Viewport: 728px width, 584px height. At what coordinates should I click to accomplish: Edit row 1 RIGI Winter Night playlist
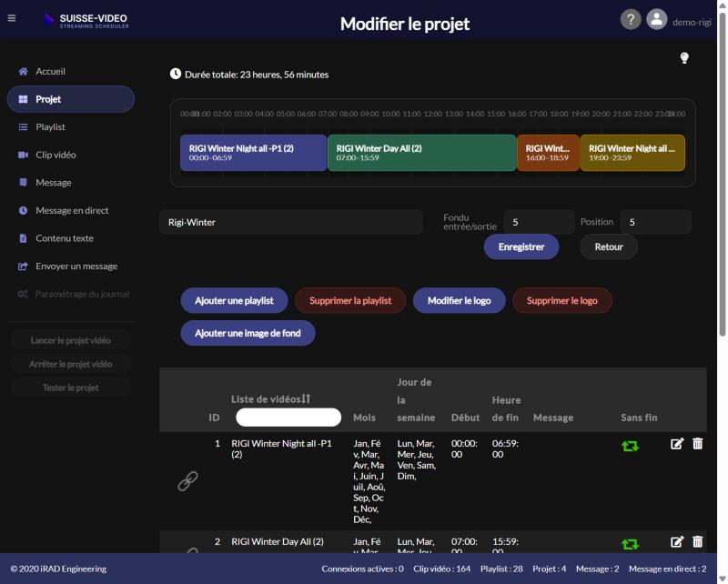coord(676,444)
